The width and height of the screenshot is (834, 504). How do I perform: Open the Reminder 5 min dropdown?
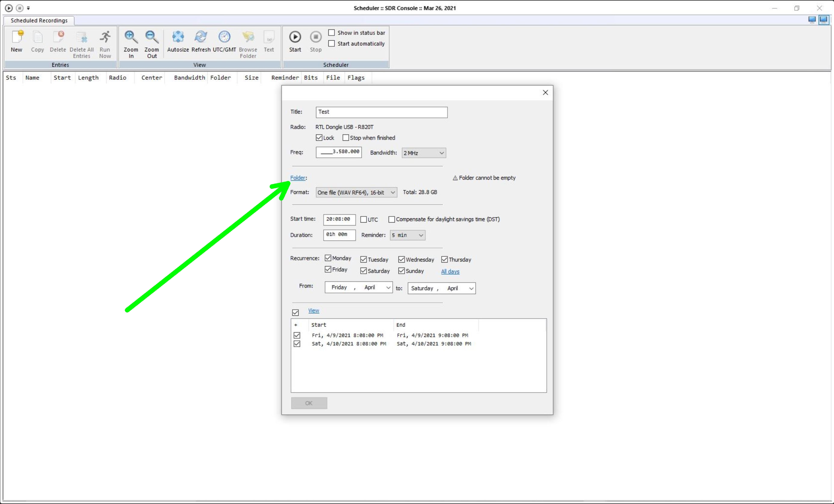(x=407, y=235)
